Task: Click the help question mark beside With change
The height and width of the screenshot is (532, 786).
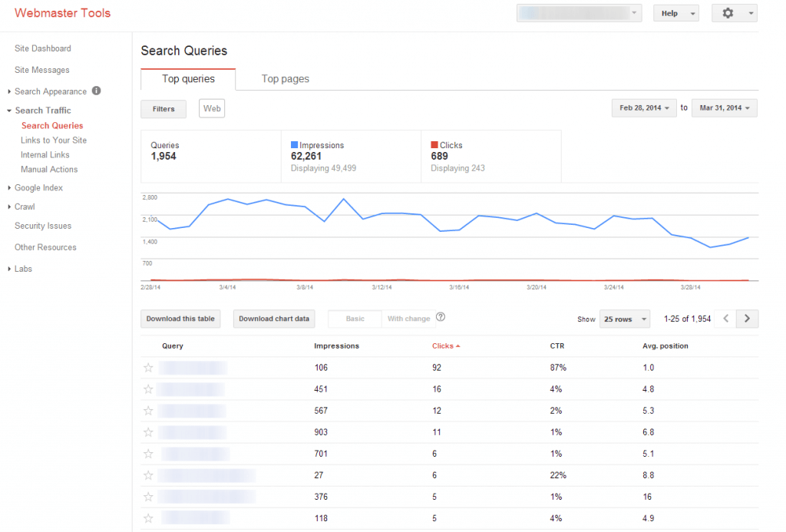Action: [441, 317]
